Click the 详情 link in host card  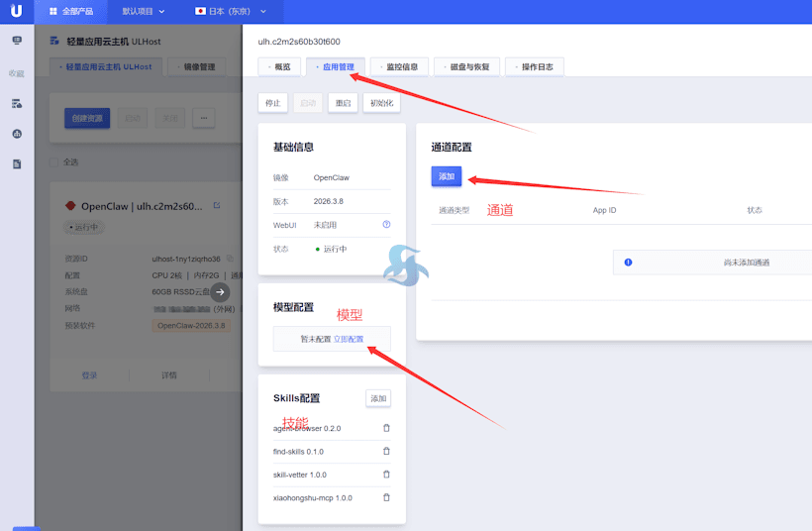[x=169, y=375]
